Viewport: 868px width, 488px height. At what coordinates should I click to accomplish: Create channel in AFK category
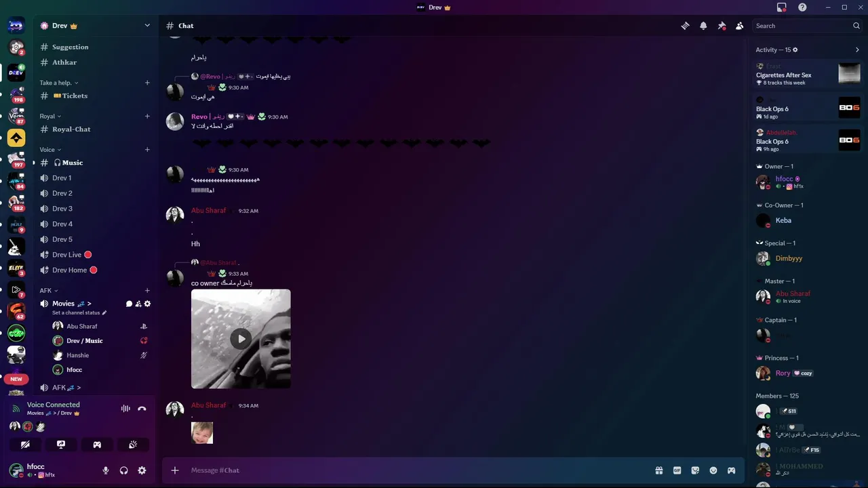[147, 291]
